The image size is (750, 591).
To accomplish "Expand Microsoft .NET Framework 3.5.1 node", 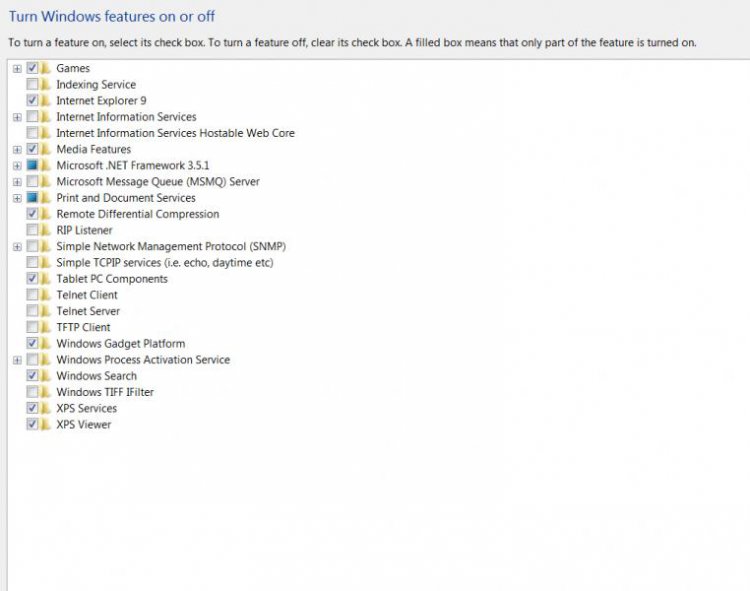I will pyautogui.click(x=17, y=166).
